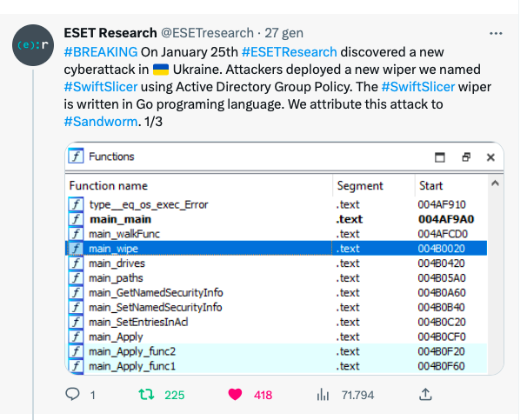Sort by the Function name column header
This screenshot has width=527, height=420.
click(x=109, y=185)
